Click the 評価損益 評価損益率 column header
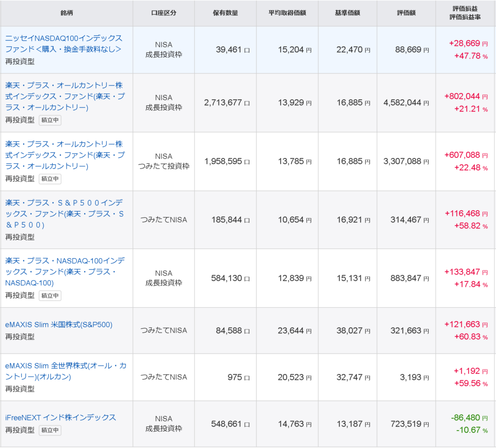The image size is (496, 448). click(x=465, y=13)
